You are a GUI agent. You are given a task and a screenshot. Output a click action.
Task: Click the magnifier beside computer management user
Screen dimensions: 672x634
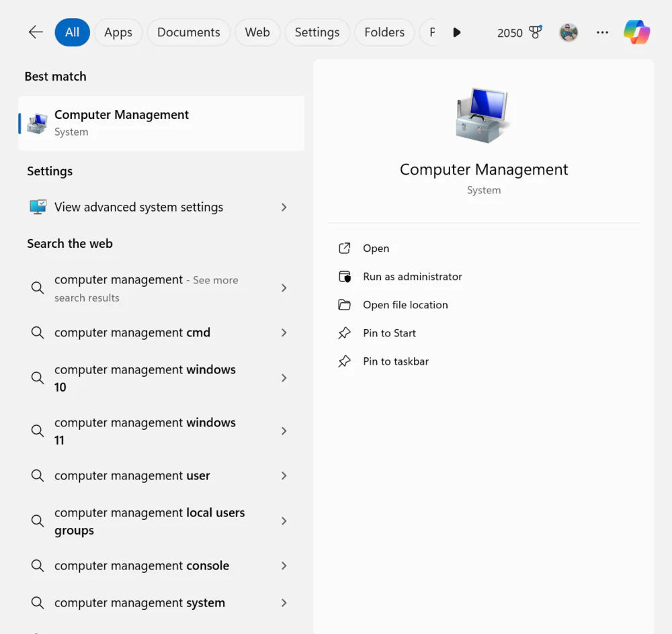point(37,475)
